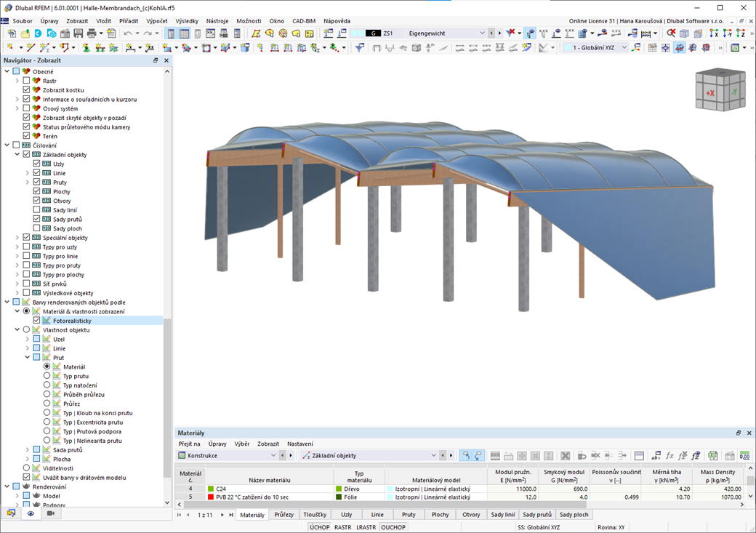Select the Viditelnosti radio button
Viewport: 756px width, 533px height.
coord(26,468)
